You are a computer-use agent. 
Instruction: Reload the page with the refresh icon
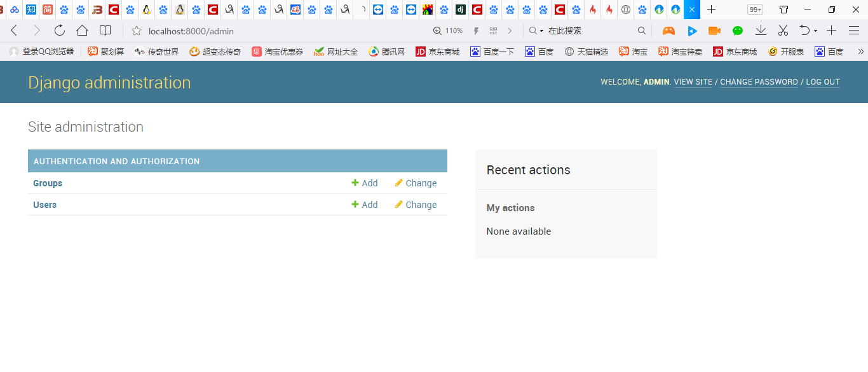point(60,31)
